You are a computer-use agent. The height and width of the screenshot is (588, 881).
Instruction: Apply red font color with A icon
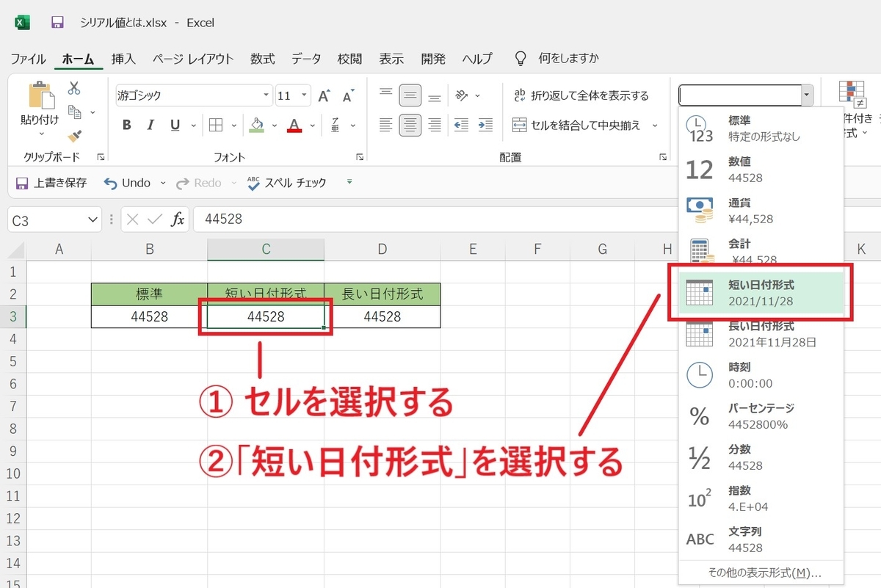(294, 125)
